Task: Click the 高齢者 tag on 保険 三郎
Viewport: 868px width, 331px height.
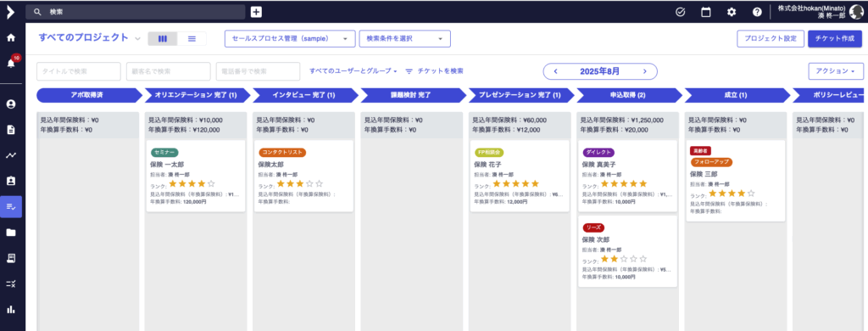Action: click(700, 151)
